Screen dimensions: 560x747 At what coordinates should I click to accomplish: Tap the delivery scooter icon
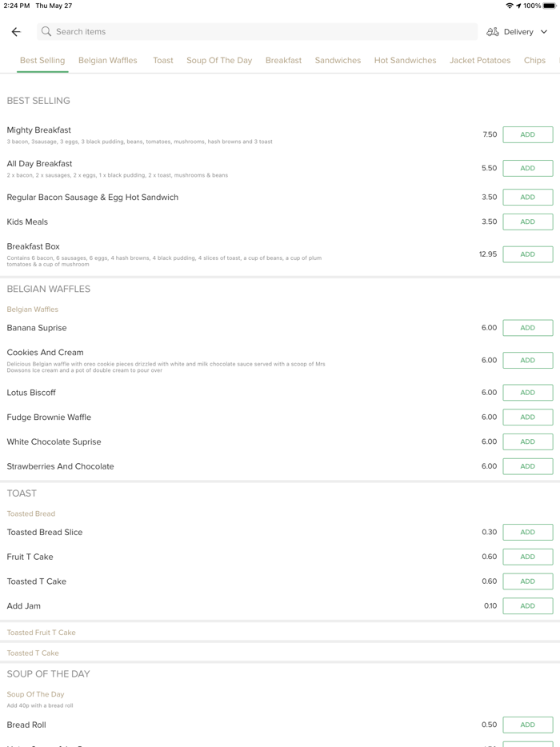point(493,32)
